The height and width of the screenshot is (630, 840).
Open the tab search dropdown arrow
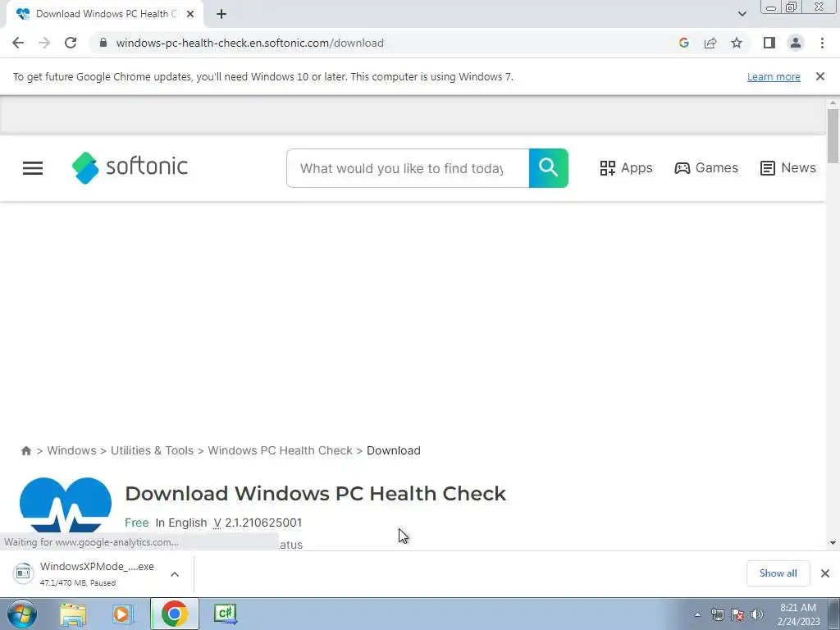742,14
